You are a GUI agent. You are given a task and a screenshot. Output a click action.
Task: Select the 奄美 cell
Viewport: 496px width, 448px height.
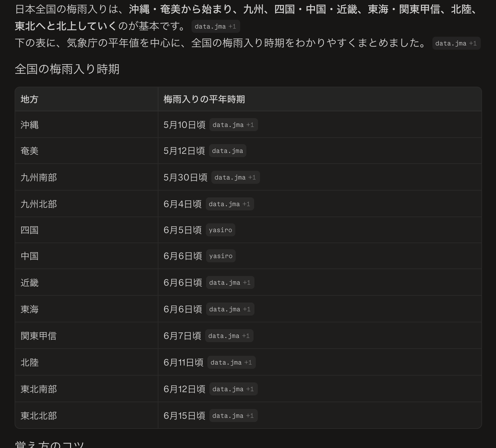(86, 151)
